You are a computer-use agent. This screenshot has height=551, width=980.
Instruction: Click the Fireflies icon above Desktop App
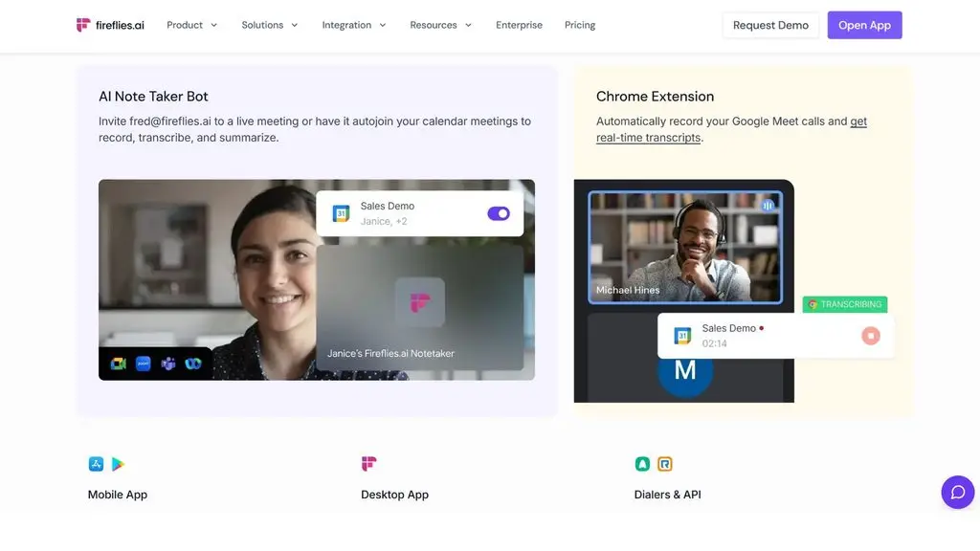[368, 464]
